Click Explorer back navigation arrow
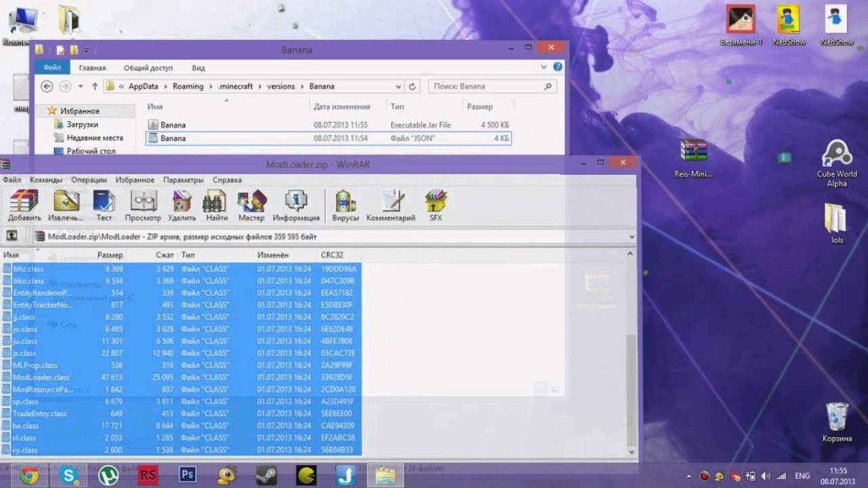Viewport: 868px width, 488px height. (x=47, y=86)
